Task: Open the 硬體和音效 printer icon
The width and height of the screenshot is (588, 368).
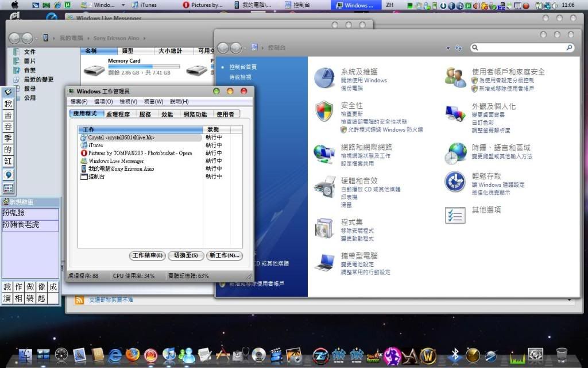Action: (325, 187)
